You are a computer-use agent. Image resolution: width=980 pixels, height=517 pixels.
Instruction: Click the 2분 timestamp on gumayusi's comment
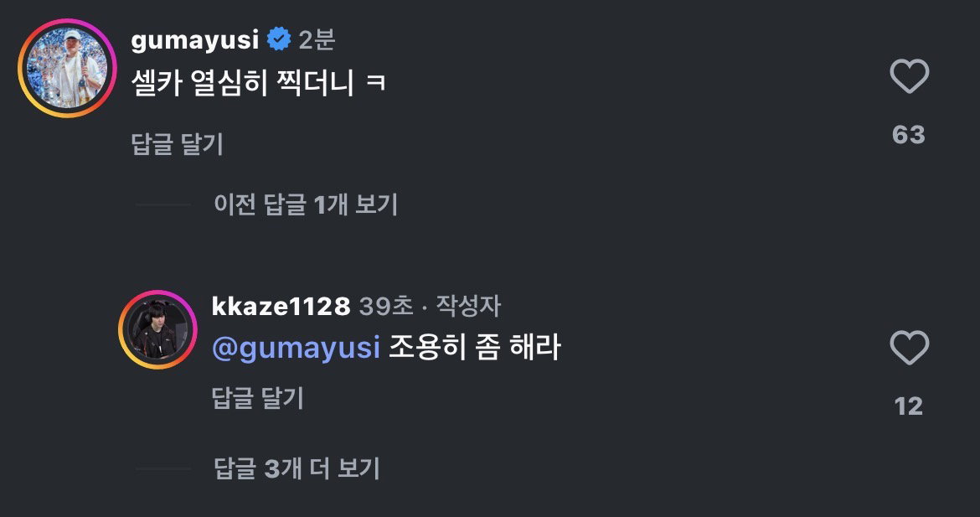317,40
